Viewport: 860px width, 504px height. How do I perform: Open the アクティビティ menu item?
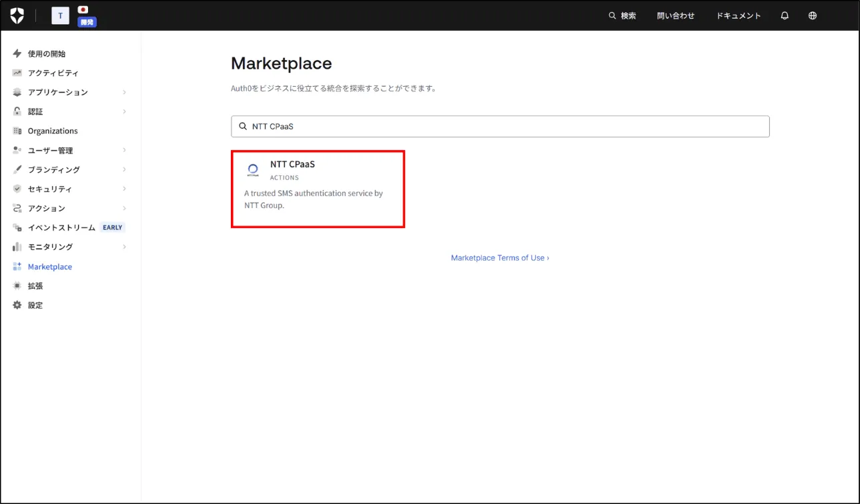53,73
